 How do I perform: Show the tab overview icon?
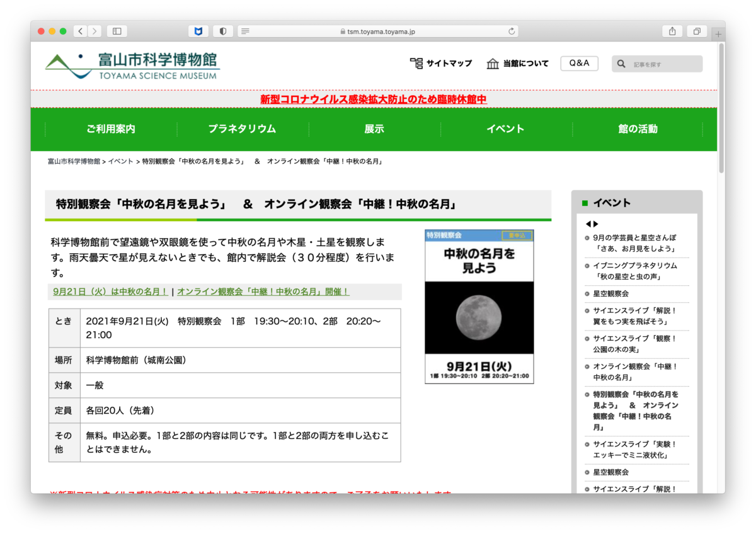697,31
